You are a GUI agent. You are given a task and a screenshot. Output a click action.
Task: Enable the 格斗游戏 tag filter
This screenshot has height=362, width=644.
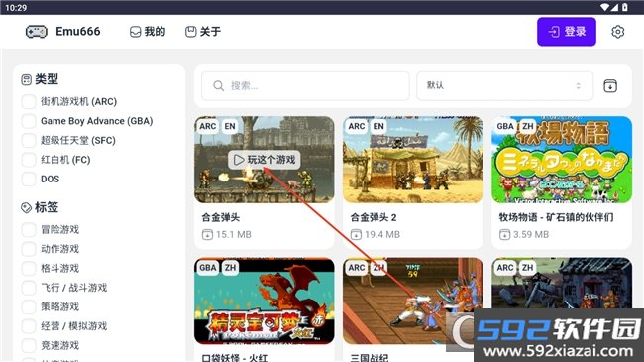point(29,268)
